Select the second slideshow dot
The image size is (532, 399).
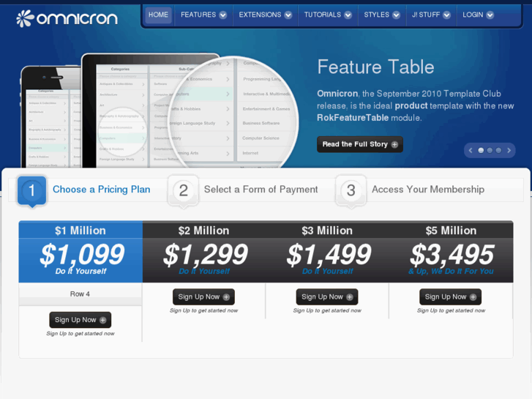pos(490,150)
